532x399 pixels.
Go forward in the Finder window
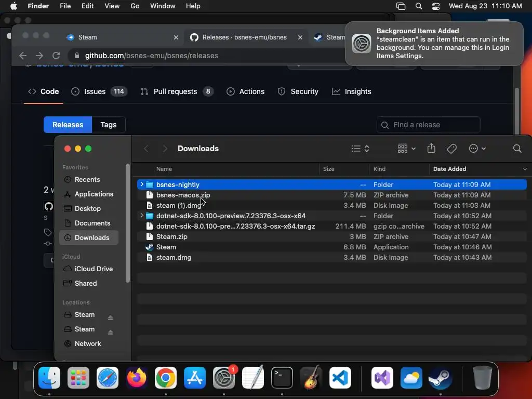point(165,149)
